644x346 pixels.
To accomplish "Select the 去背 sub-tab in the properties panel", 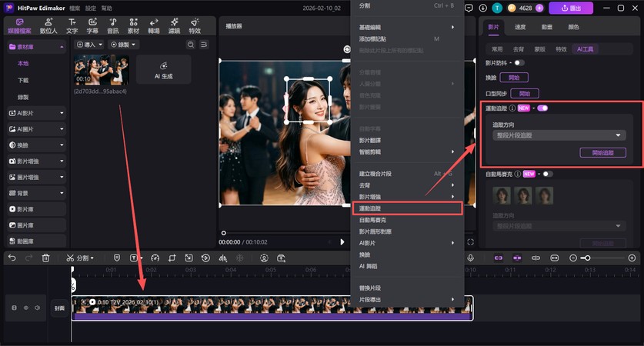I will tap(519, 49).
